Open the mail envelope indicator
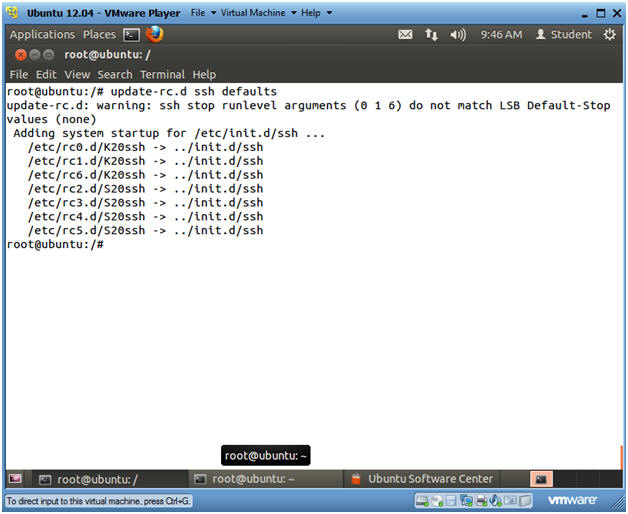Viewport: 628px width, 514px height. 405,35
